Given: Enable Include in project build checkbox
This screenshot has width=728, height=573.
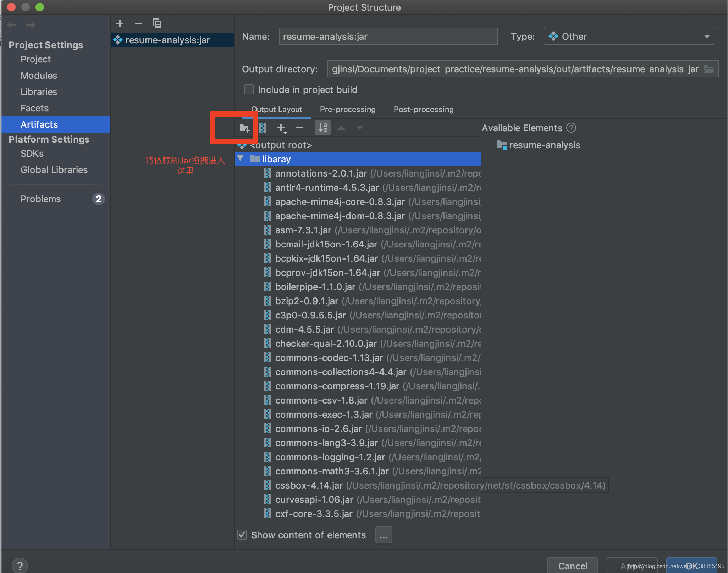Looking at the screenshot, I should point(249,90).
